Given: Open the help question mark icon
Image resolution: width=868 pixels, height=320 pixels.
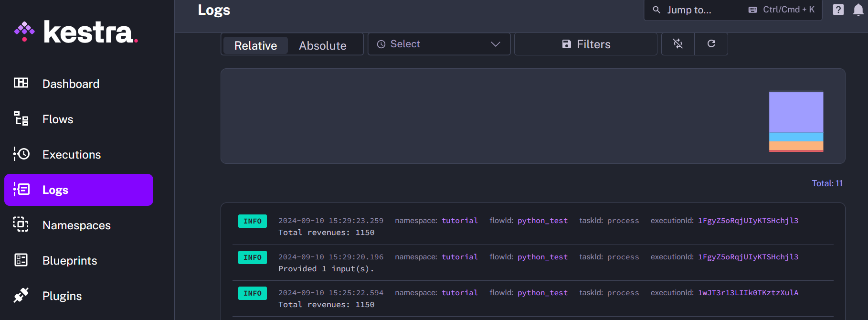Looking at the screenshot, I should click(x=838, y=10).
